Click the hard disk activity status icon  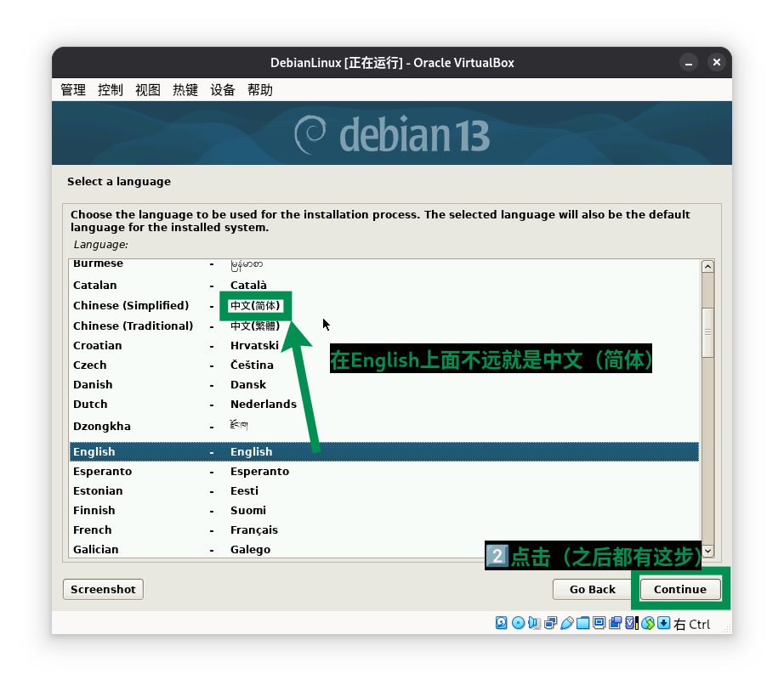[502, 622]
